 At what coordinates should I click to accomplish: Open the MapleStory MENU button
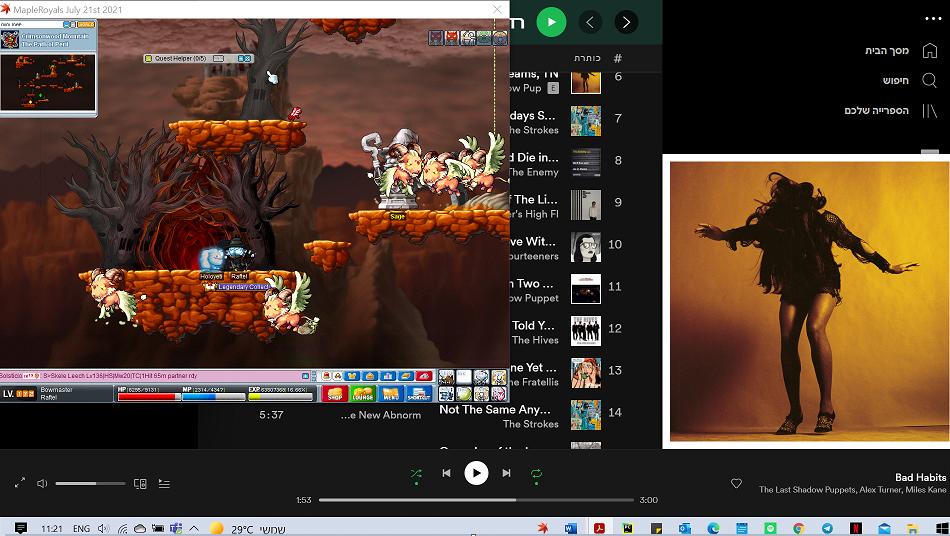(x=391, y=394)
